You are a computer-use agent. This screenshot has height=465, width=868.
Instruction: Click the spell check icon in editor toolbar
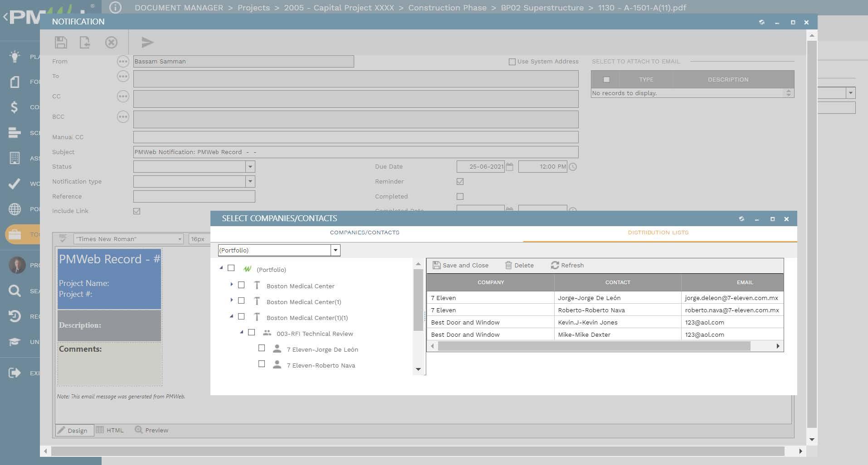pyautogui.click(x=63, y=238)
